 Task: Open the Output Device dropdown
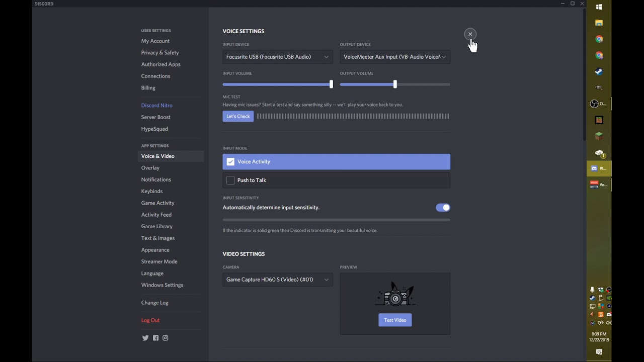(x=395, y=57)
